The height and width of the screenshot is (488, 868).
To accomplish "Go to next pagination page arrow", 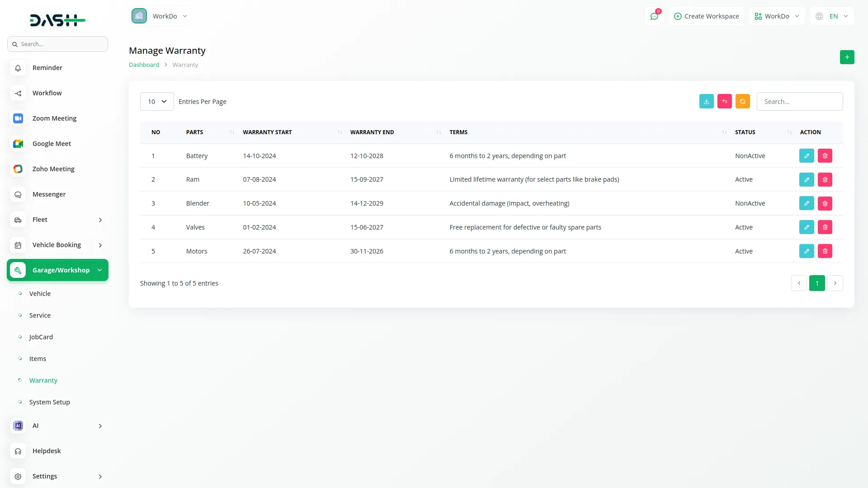I will (x=835, y=283).
